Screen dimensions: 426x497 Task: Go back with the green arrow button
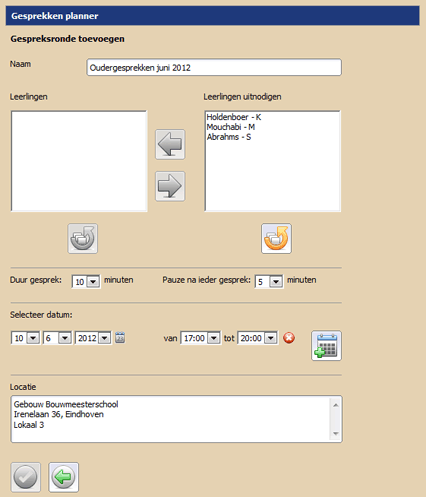(64, 477)
